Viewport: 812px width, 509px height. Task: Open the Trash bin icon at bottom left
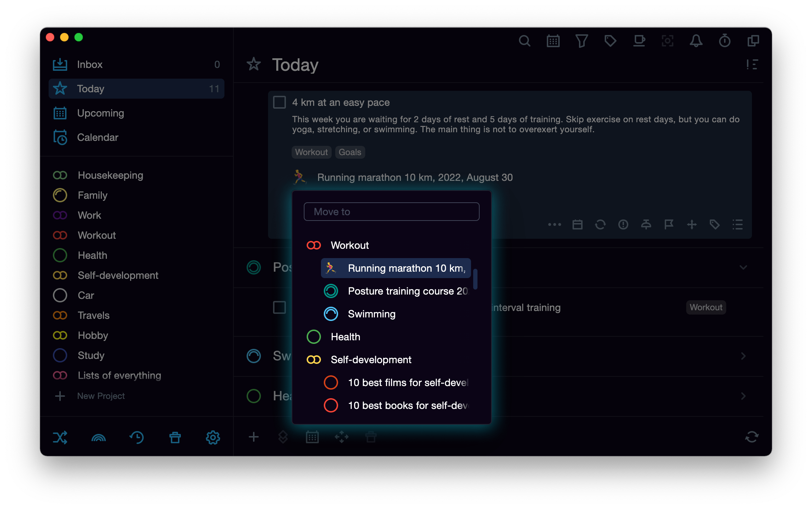pos(175,437)
